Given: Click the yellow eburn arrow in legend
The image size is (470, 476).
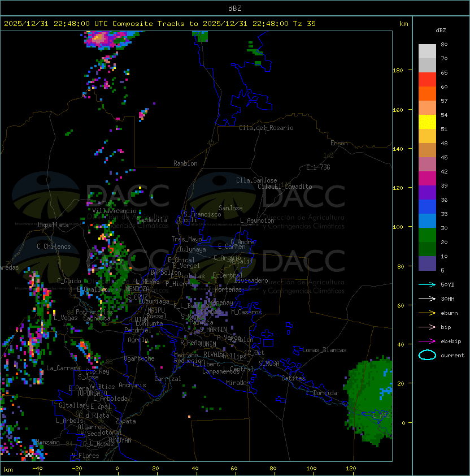Looking at the screenshot, I should 427,313.
